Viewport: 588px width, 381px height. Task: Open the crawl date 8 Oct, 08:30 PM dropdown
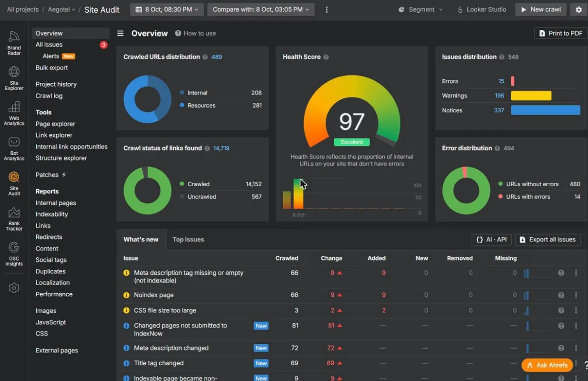[x=167, y=9]
